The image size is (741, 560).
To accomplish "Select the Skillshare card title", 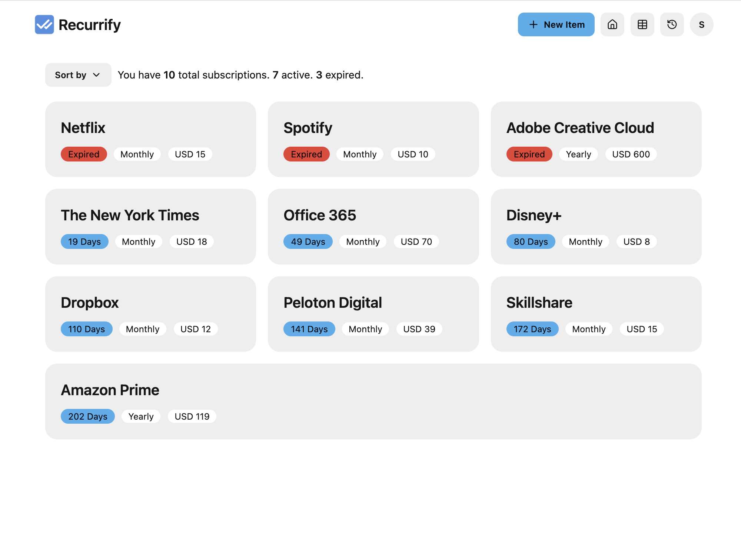I will click(539, 303).
